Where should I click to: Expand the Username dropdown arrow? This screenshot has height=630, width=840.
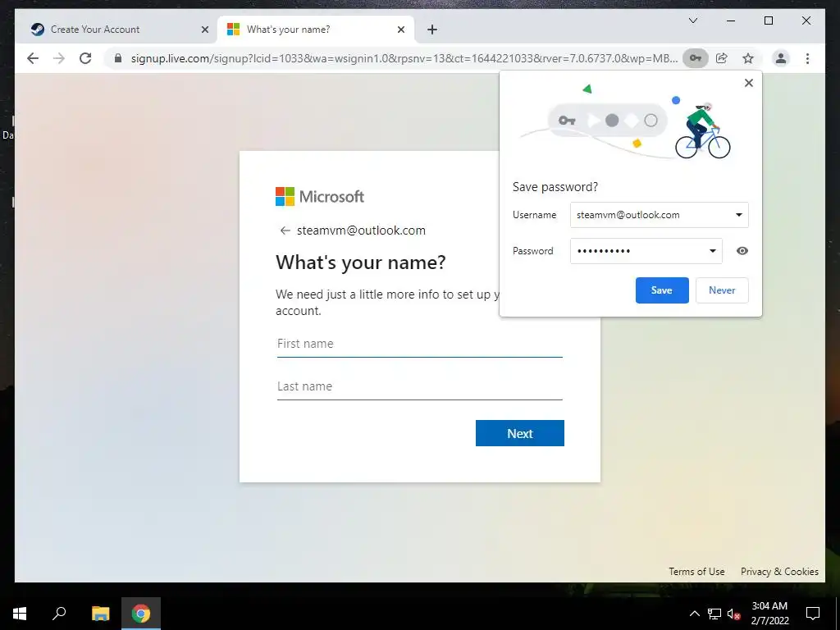(x=739, y=215)
